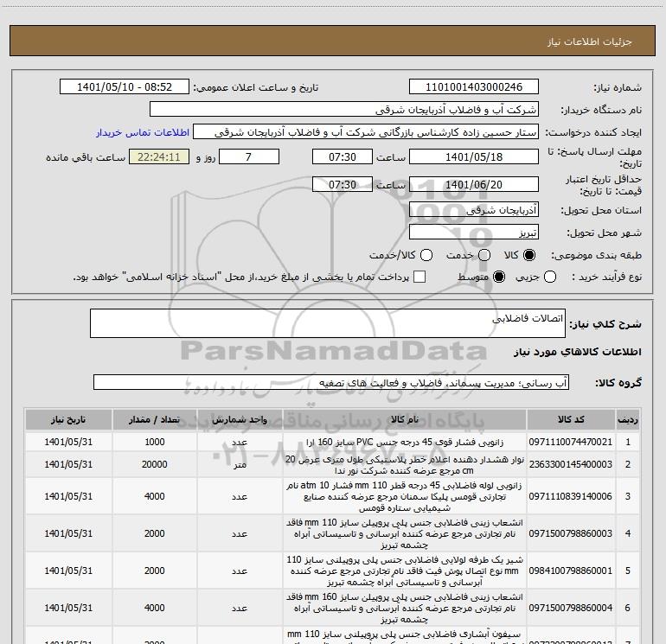The image size is (666, 644).
Task: Click the quantity cell 1000
Action: point(155,442)
